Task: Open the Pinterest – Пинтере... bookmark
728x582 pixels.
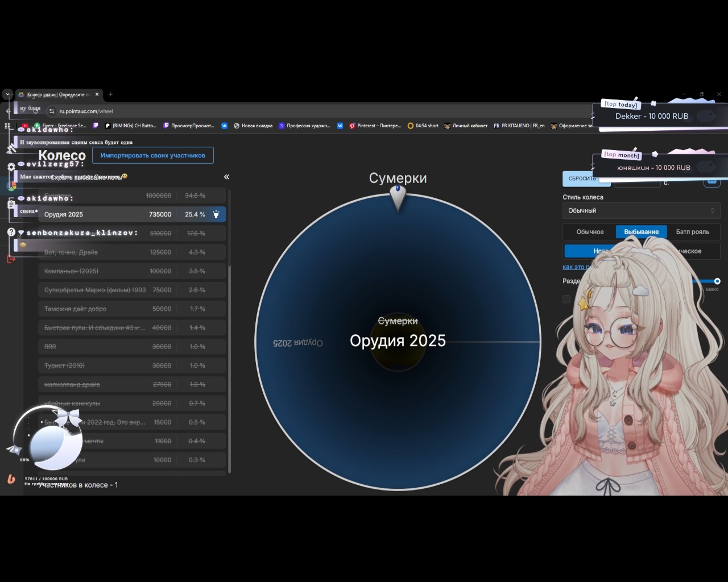Action: tap(375, 126)
